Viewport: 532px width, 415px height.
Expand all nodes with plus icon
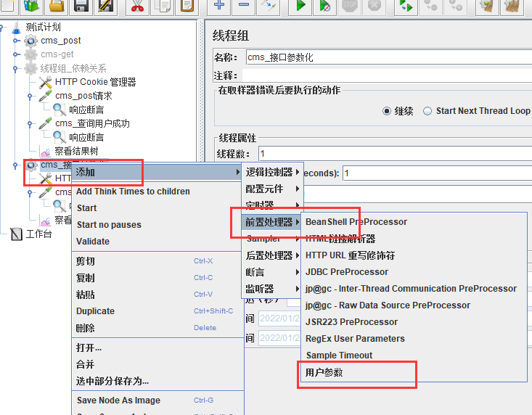point(219,5)
